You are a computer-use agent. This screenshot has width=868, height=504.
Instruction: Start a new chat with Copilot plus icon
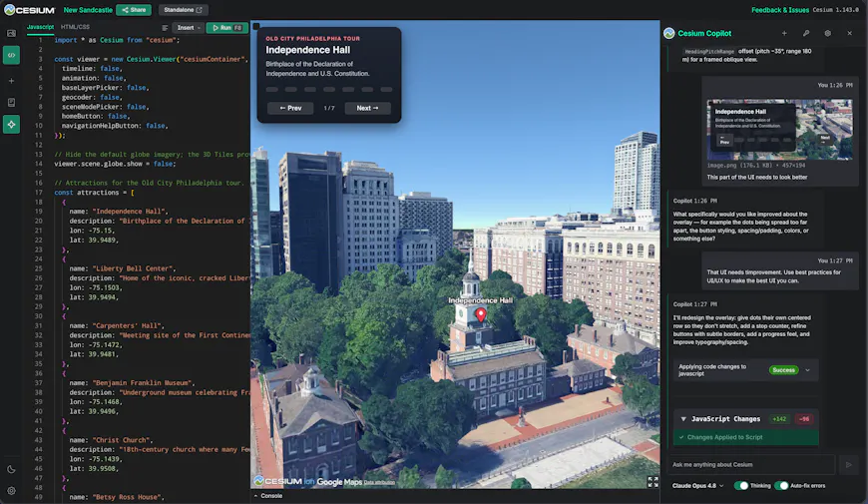784,33
